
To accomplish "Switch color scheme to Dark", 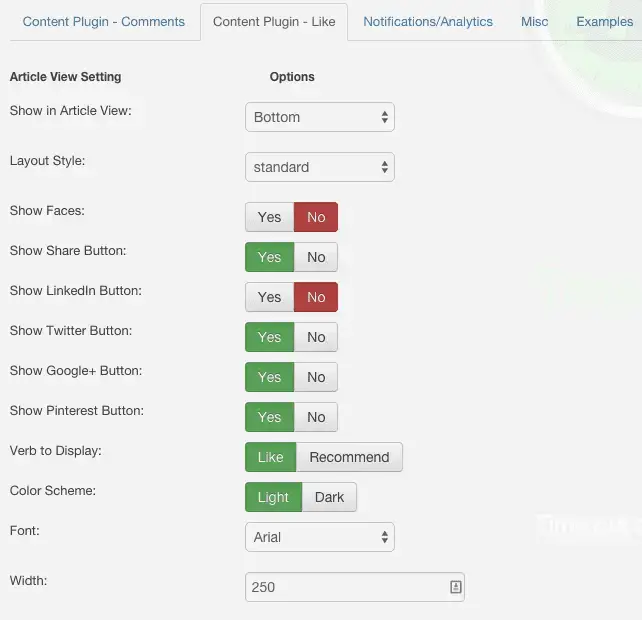I will pos(329,497).
